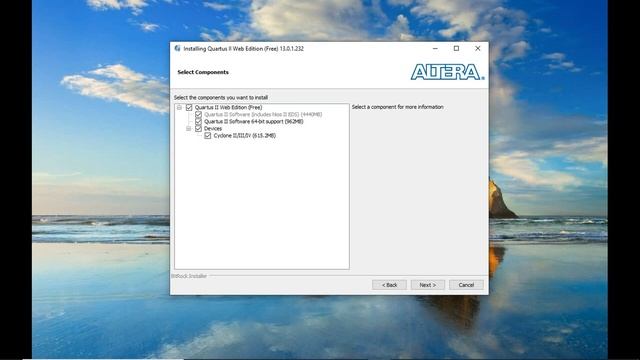Go to previous step with < Back
The height and width of the screenshot is (360, 640).
(389, 285)
